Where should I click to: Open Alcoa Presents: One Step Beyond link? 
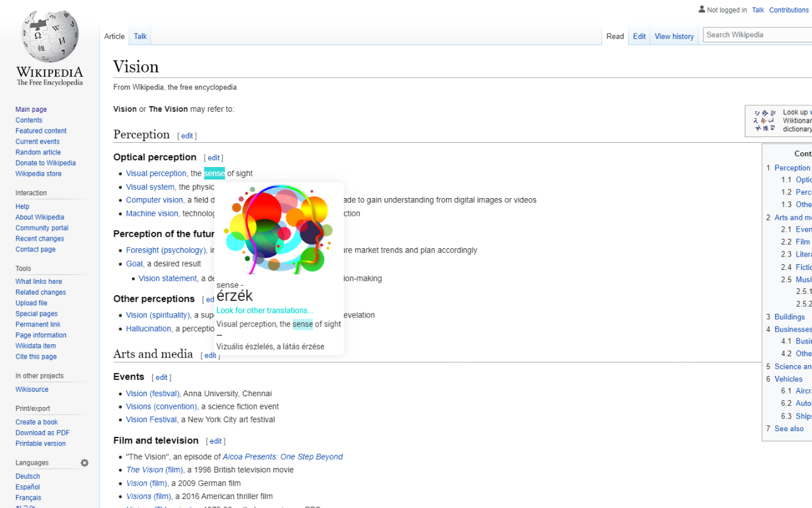pos(282,457)
